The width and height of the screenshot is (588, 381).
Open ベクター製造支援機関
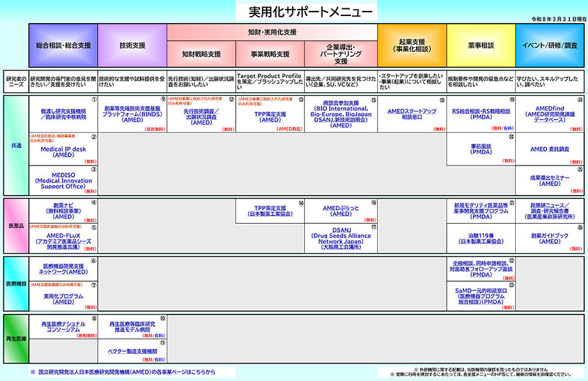pos(132,351)
